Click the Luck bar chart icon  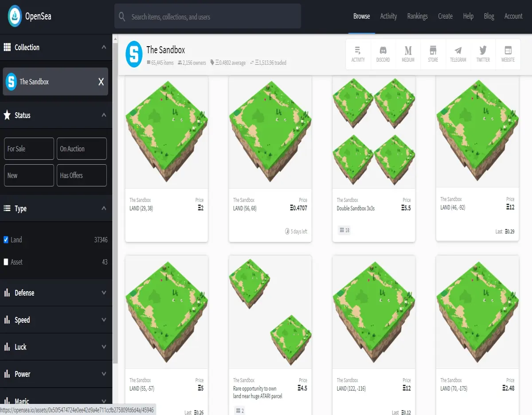click(7, 347)
